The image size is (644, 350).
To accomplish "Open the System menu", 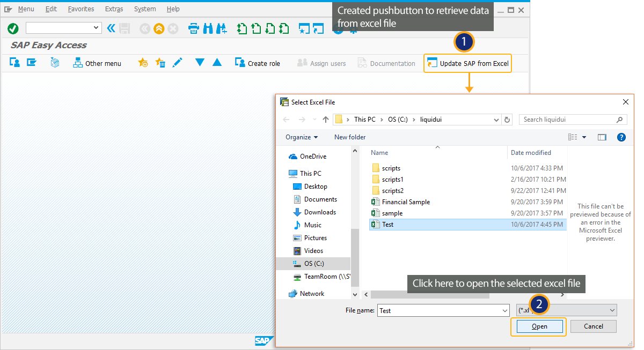I will [x=145, y=9].
